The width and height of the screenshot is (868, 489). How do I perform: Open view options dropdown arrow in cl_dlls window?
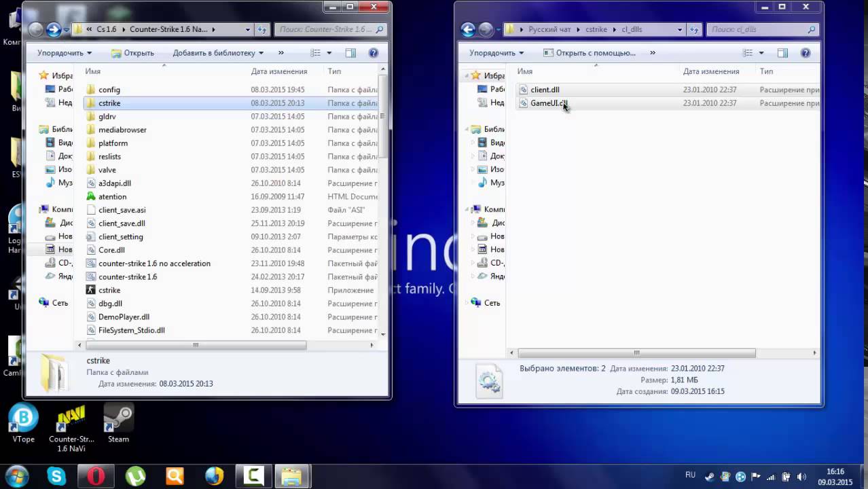click(x=761, y=52)
